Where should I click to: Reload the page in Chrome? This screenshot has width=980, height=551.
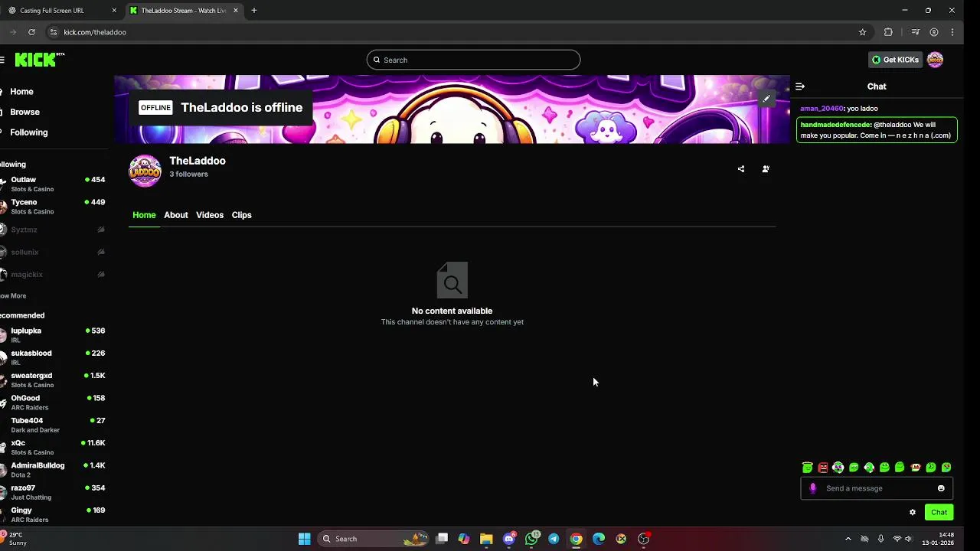[31, 32]
